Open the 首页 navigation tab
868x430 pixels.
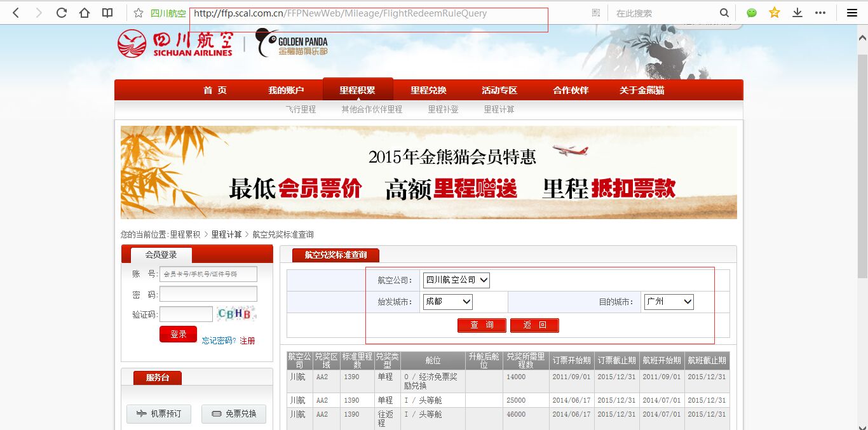coord(215,90)
